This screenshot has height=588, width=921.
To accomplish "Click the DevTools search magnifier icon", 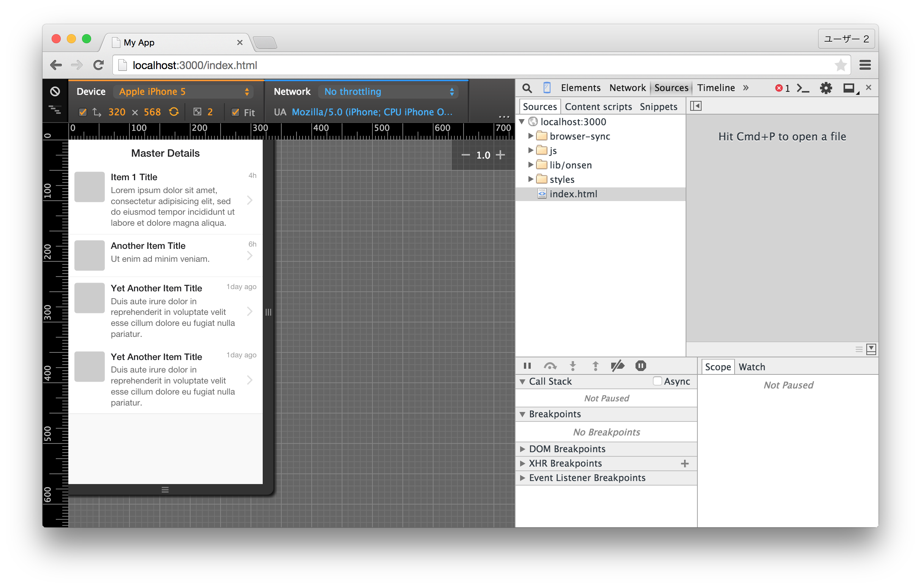I will [x=527, y=88].
